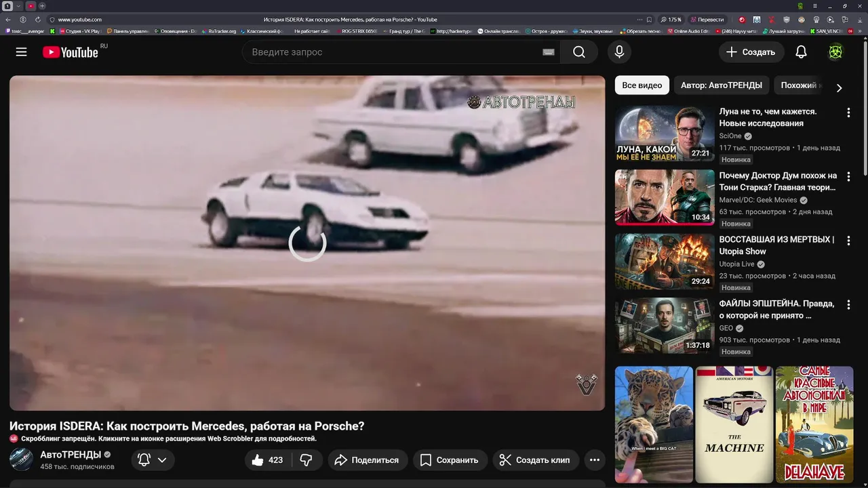
Task: Expand the browser tab list chevron
Action: [18, 6]
